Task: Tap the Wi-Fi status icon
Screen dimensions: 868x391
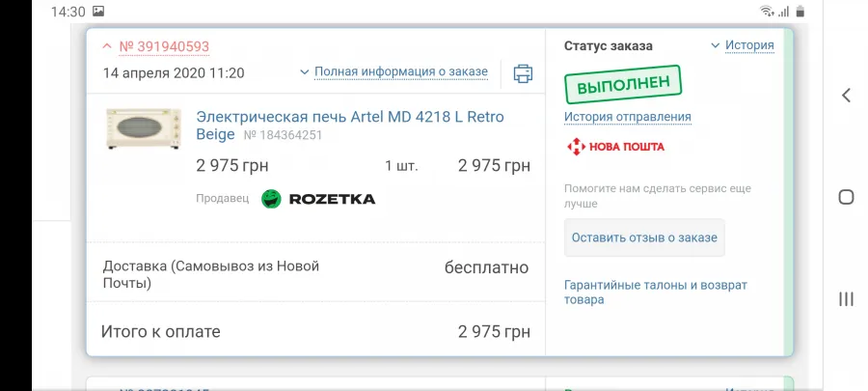Action: pyautogui.click(x=766, y=11)
